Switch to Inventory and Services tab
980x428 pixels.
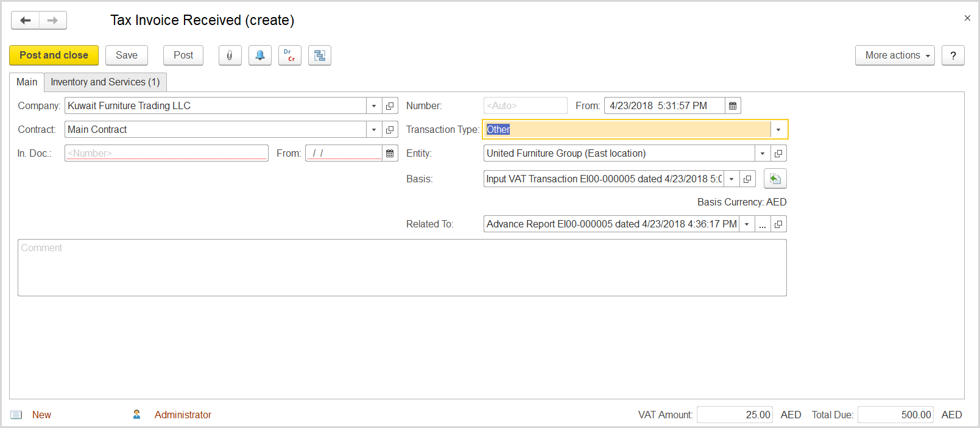(x=105, y=82)
